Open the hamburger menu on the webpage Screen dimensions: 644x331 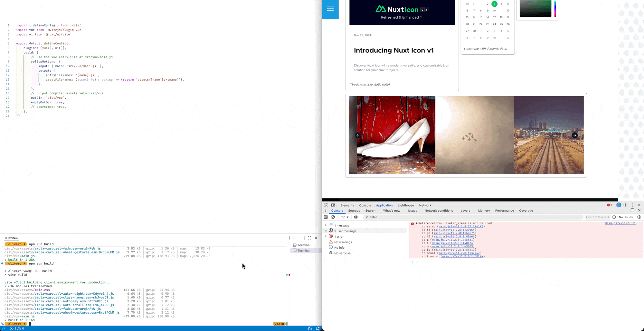tap(330, 9)
